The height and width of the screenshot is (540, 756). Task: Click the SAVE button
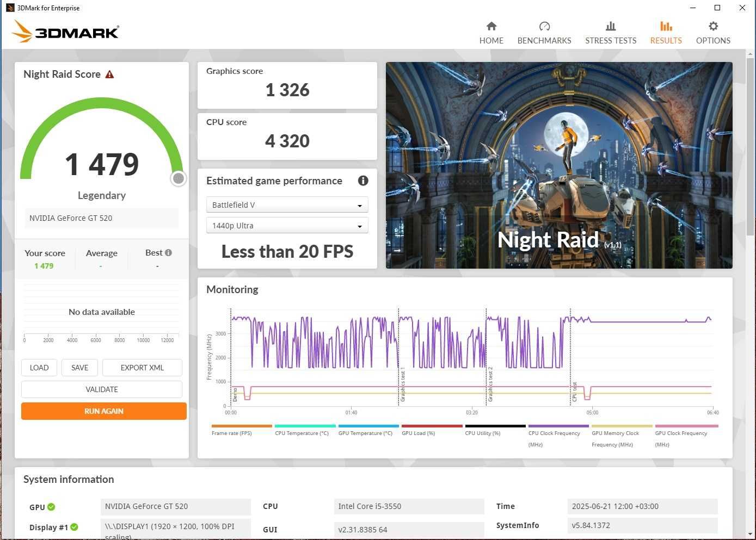point(79,368)
